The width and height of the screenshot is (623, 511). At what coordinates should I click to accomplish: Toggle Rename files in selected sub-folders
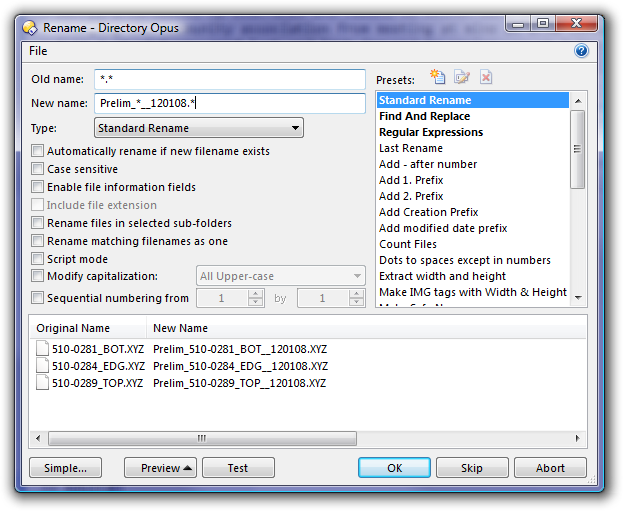pos(38,223)
